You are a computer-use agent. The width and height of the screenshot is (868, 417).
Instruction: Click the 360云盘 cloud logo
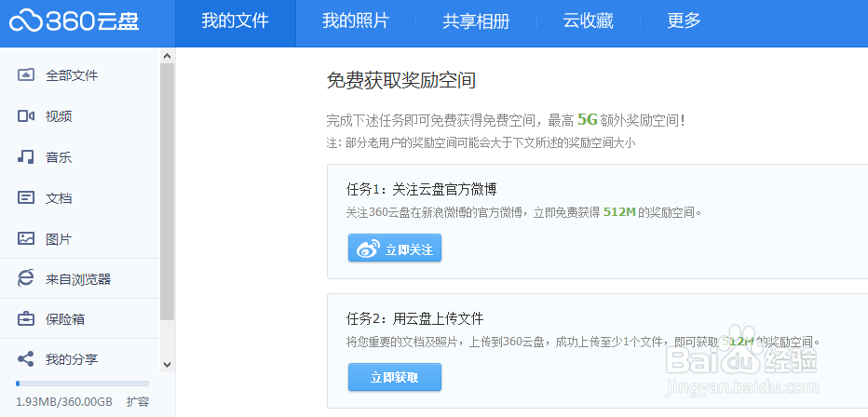(x=74, y=21)
